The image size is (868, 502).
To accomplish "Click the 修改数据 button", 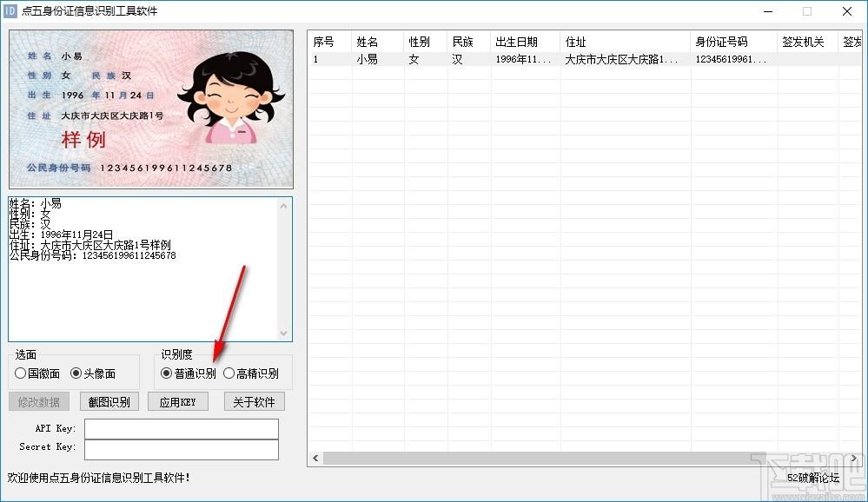I will pyautogui.click(x=39, y=402).
